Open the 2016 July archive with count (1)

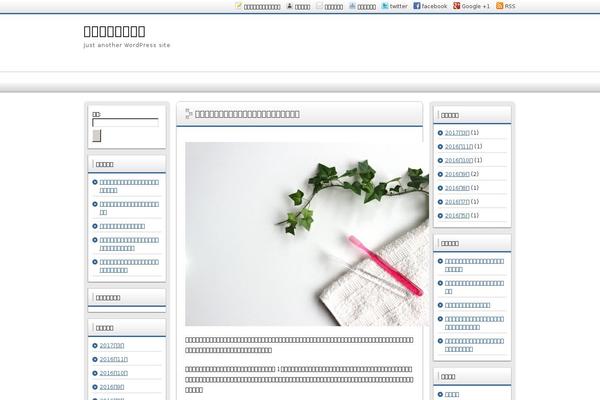457,202
